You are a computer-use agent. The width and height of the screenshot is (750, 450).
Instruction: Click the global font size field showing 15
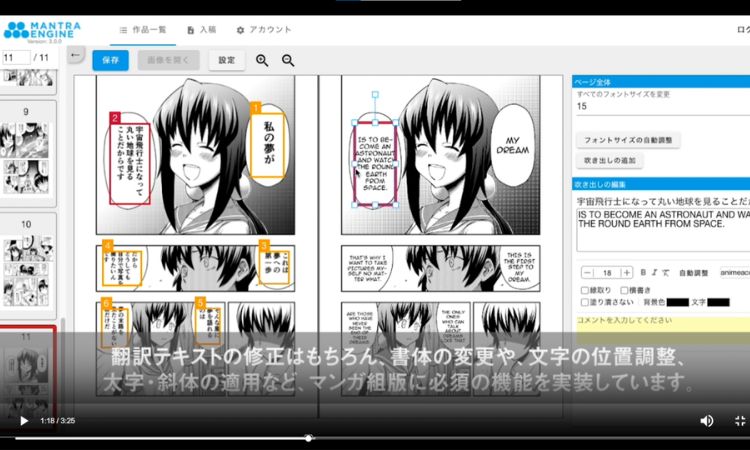click(662, 107)
